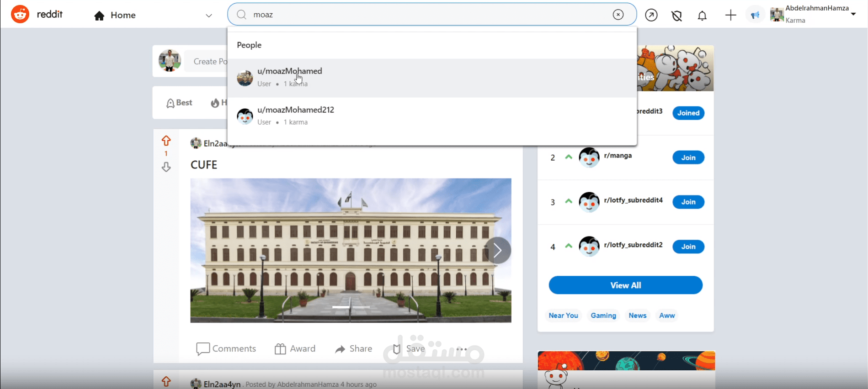This screenshot has height=389, width=868.
Task: Join r/lotfy_subreddit4
Action: point(688,202)
